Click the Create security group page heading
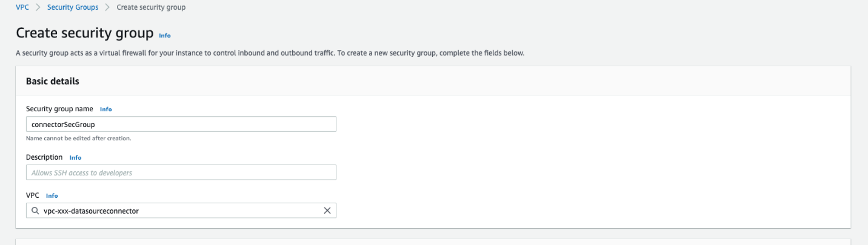868x245 pixels. point(84,33)
